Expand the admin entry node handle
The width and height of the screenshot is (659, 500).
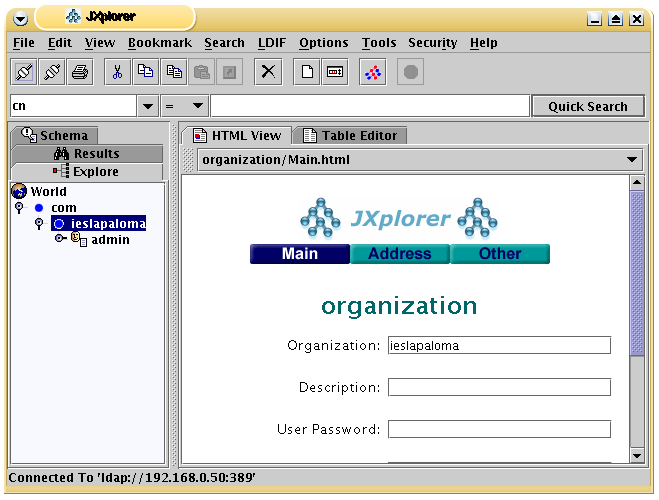[x=59, y=240]
